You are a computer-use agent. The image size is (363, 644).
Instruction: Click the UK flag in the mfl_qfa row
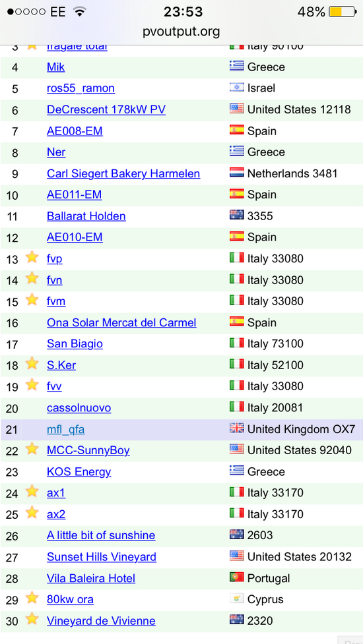coord(237,428)
